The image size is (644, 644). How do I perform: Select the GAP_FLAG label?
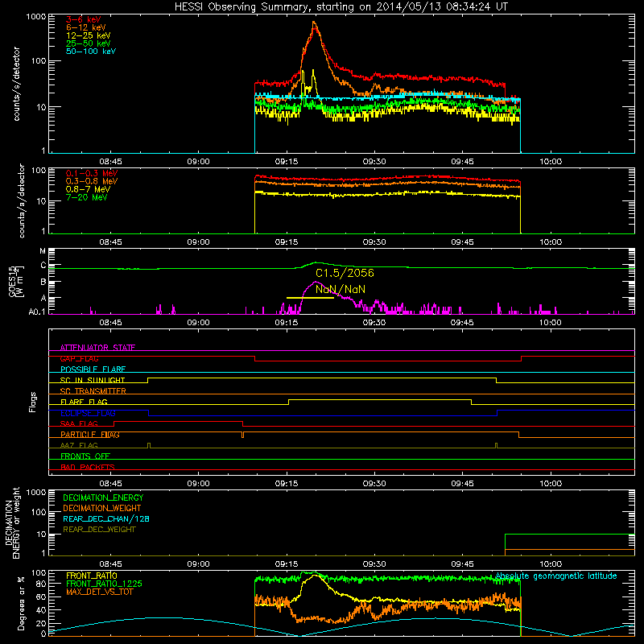click(x=79, y=358)
